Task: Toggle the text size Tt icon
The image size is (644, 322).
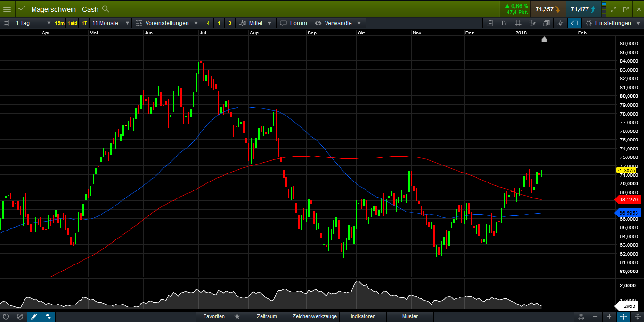Action: (504, 23)
